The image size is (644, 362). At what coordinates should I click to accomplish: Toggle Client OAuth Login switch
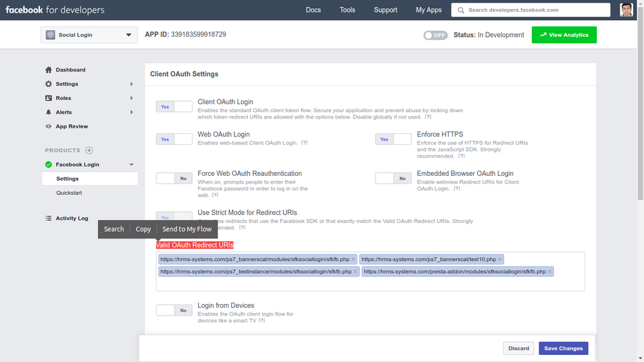[174, 106]
